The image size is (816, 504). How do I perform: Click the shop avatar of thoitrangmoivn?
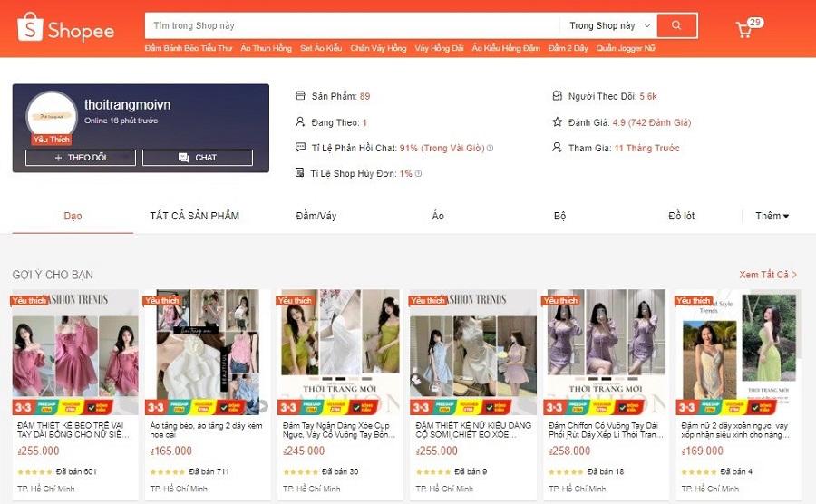tap(52, 116)
